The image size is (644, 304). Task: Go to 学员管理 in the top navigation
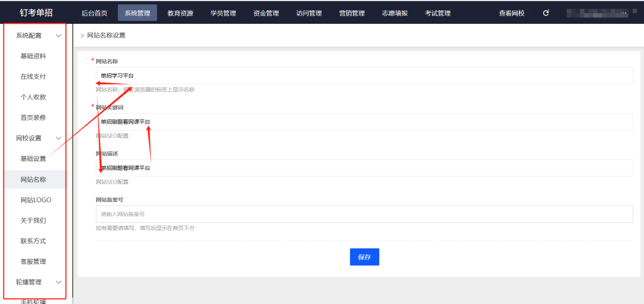223,13
